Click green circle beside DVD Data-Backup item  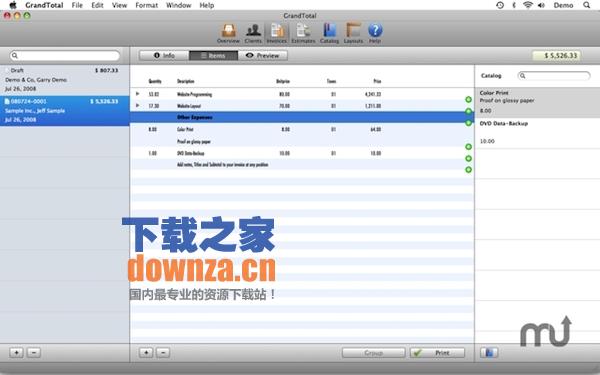point(468,158)
